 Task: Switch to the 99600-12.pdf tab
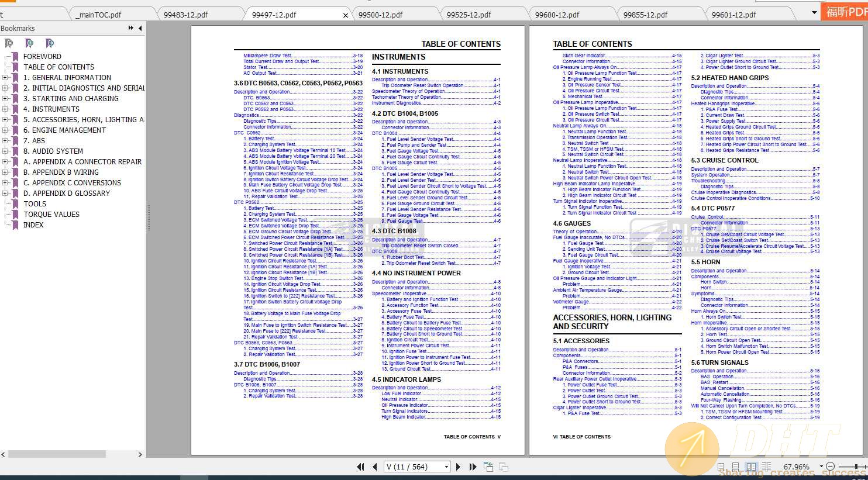557,15
